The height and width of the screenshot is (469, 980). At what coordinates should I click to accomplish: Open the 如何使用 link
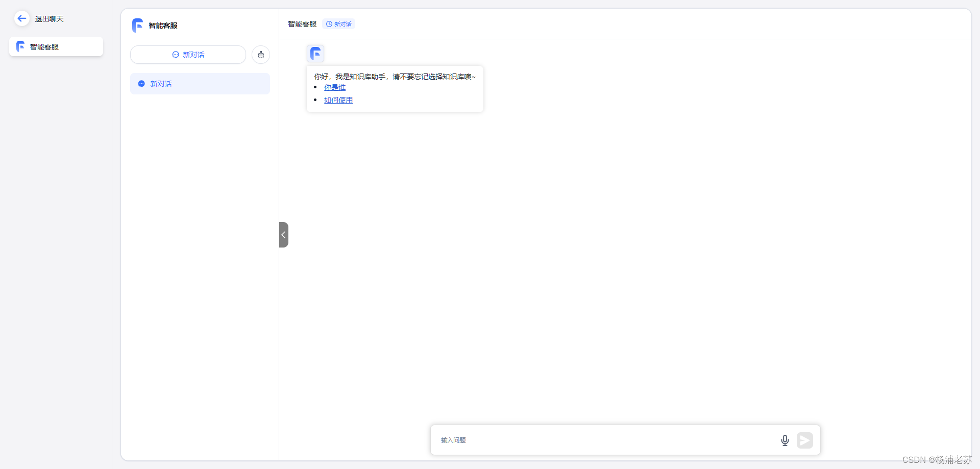click(x=338, y=100)
